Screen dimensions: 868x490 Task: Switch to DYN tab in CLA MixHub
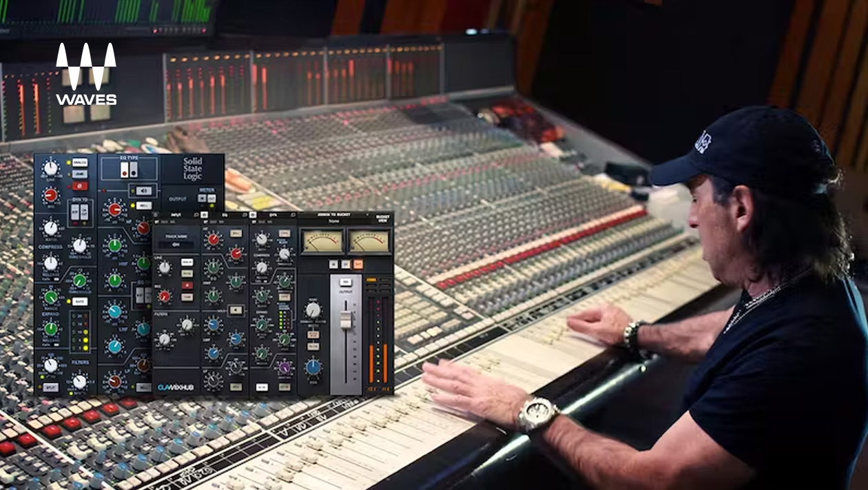pyautogui.click(x=273, y=215)
